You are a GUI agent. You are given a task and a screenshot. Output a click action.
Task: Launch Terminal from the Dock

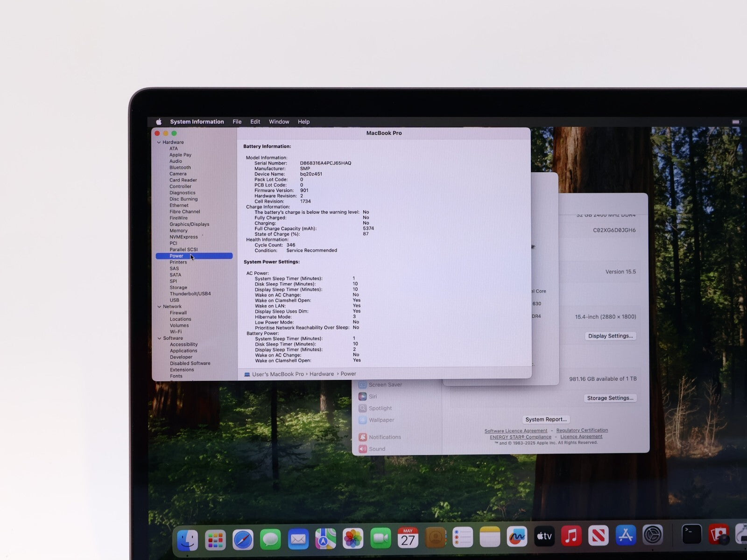pyautogui.click(x=691, y=534)
